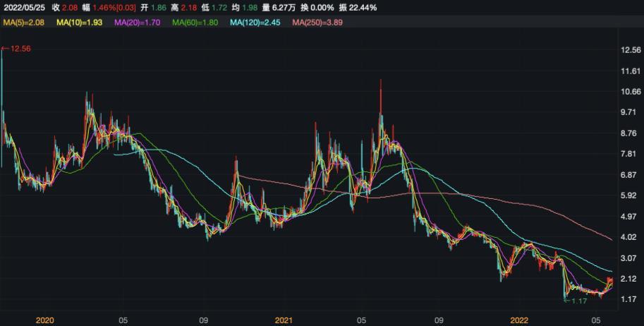Click the green 1.17 low marker on chart
Image resolution: width=644 pixels, height=326 pixels.
[x=577, y=301]
